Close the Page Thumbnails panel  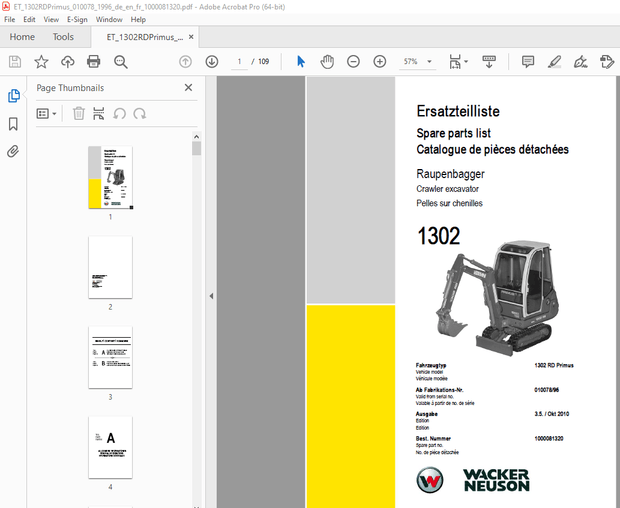click(x=189, y=87)
